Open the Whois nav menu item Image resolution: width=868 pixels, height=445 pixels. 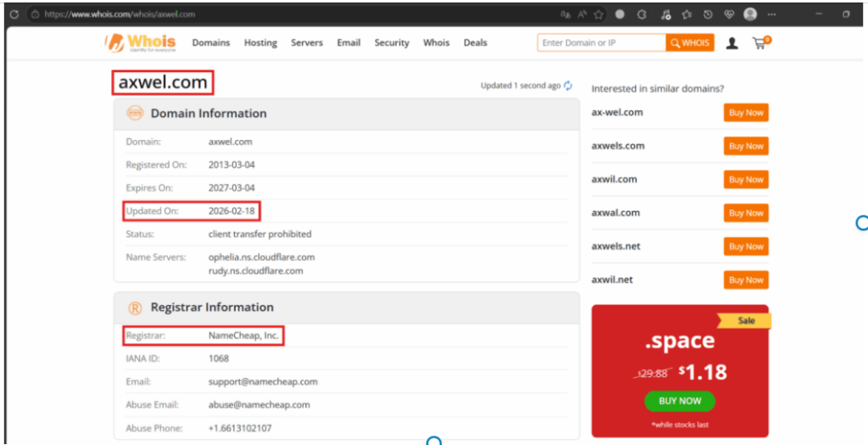(x=437, y=42)
